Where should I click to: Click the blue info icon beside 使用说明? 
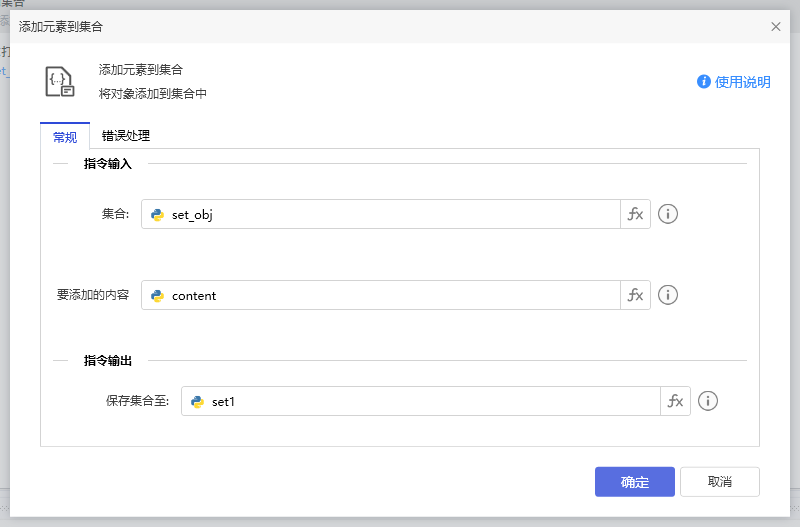704,82
